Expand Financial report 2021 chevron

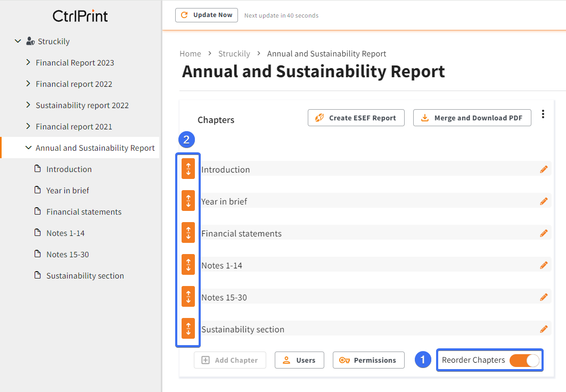click(x=28, y=126)
